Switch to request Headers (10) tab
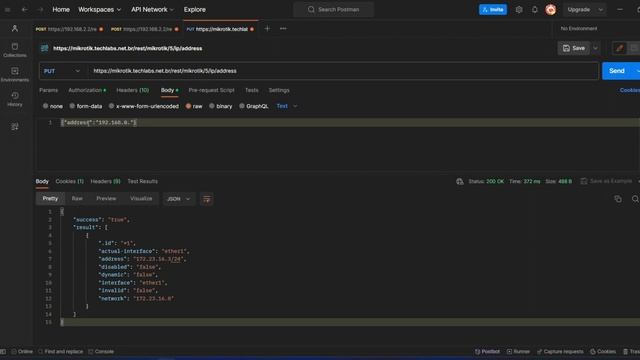Image resolution: width=640 pixels, height=360 pixels. tap(133, 90)
